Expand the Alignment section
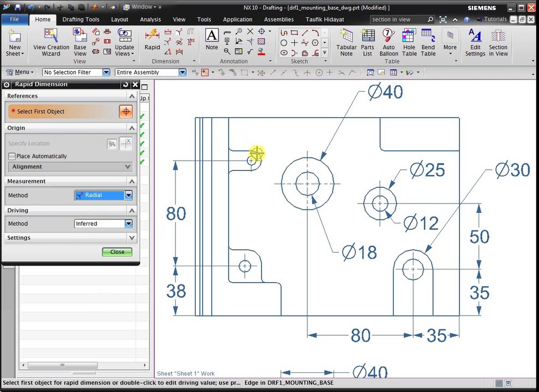 click(x=70, y=167)
